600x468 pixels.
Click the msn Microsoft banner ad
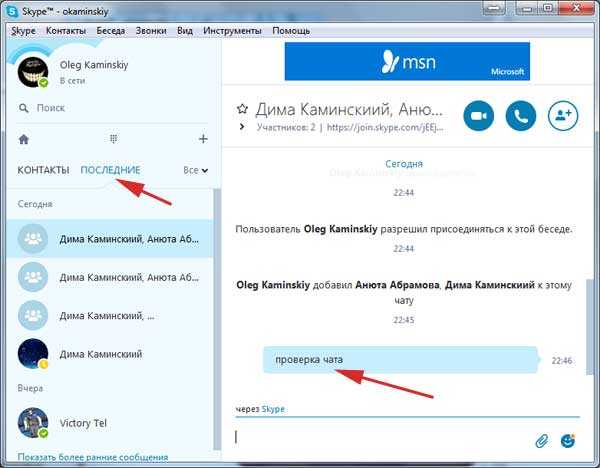(407, 61)
